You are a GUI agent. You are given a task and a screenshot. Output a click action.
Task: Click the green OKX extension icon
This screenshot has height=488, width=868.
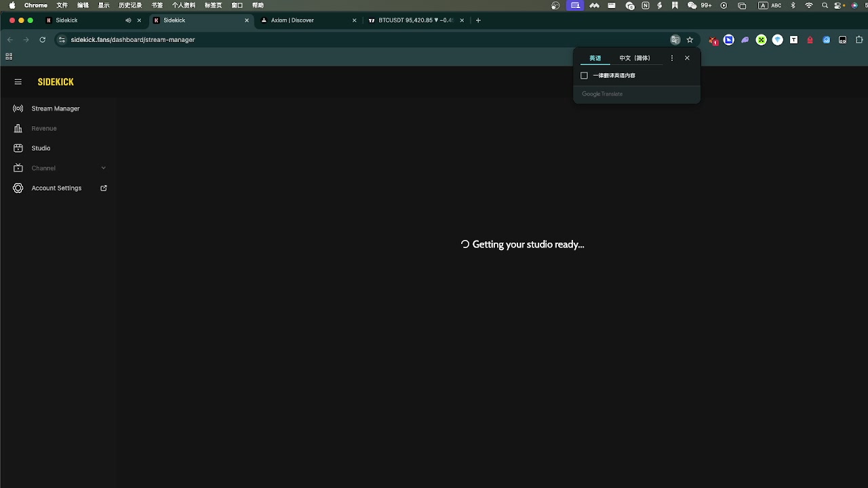click(762, 40)
